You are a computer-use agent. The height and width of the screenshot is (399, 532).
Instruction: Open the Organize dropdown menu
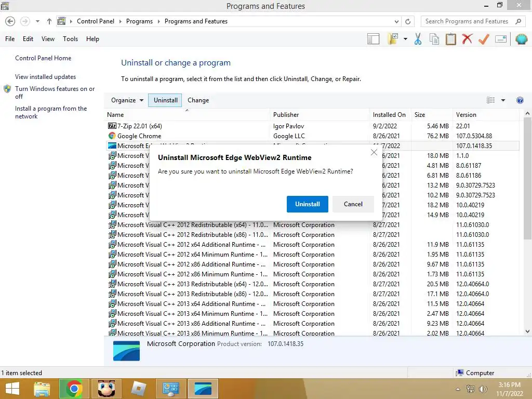[127, 100]
